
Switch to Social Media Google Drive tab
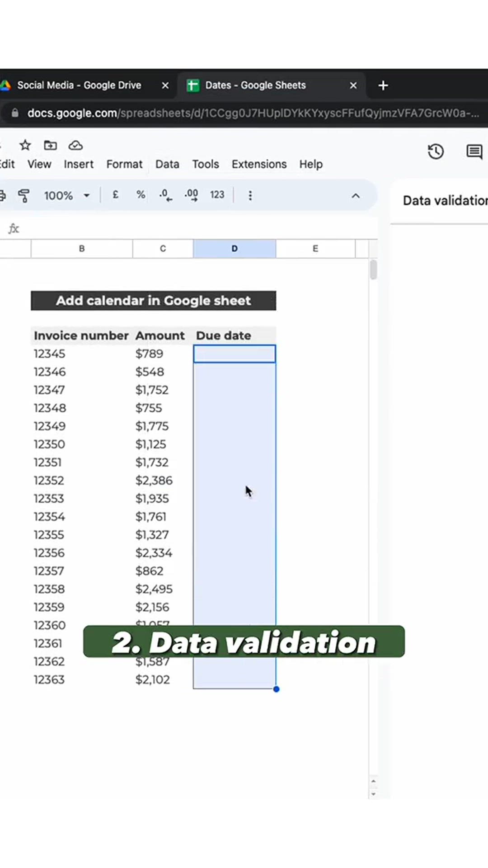79,85
